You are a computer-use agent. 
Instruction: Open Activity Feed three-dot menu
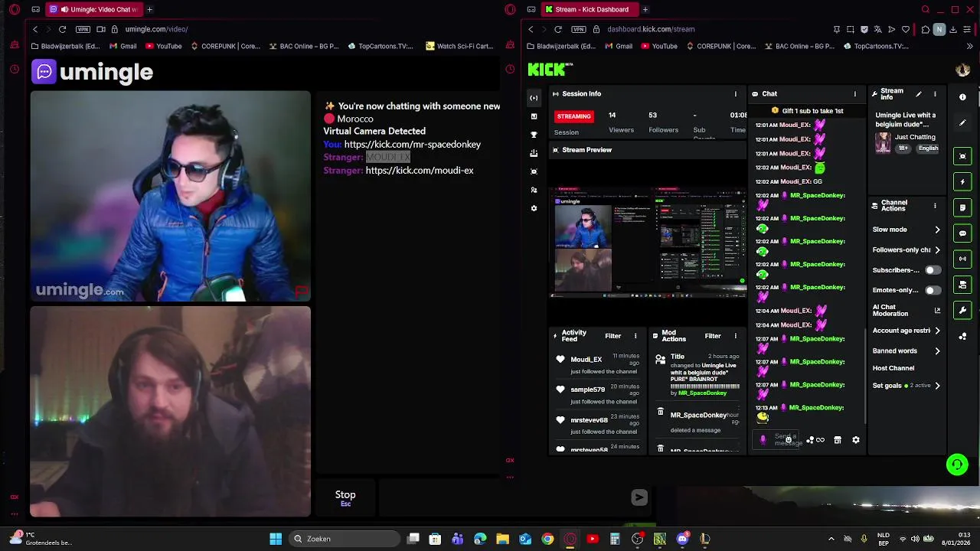pos(635,336)
